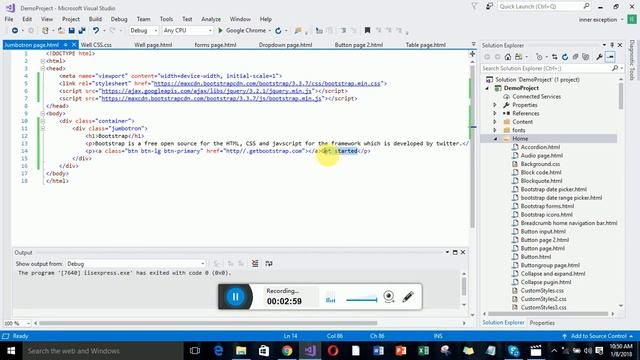The width and height of the screenshot is (640, 360).
Task: Click the Bookmark icon in toolbar
Action: [367, 31]
